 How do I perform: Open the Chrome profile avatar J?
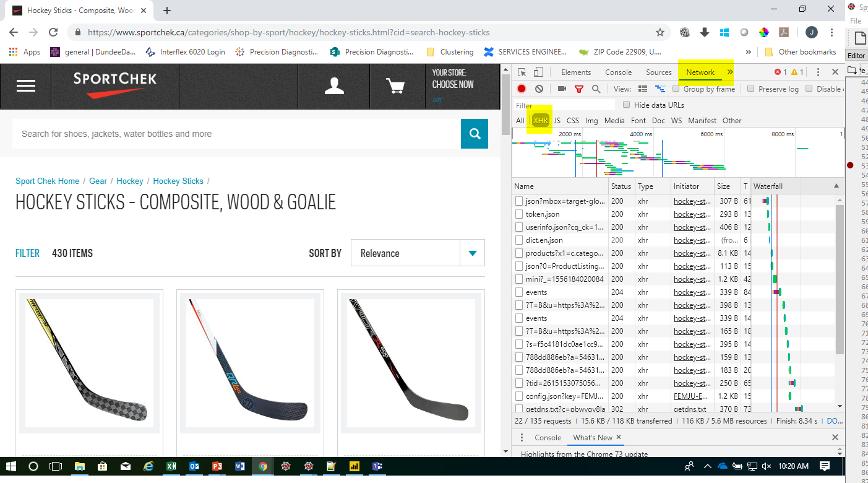pyautogui.click(x=811, y=32)
